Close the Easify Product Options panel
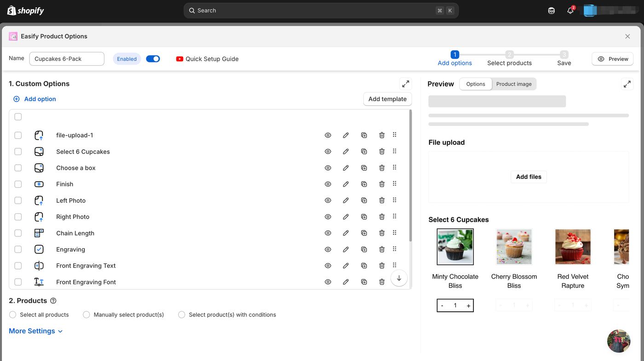 627,36
